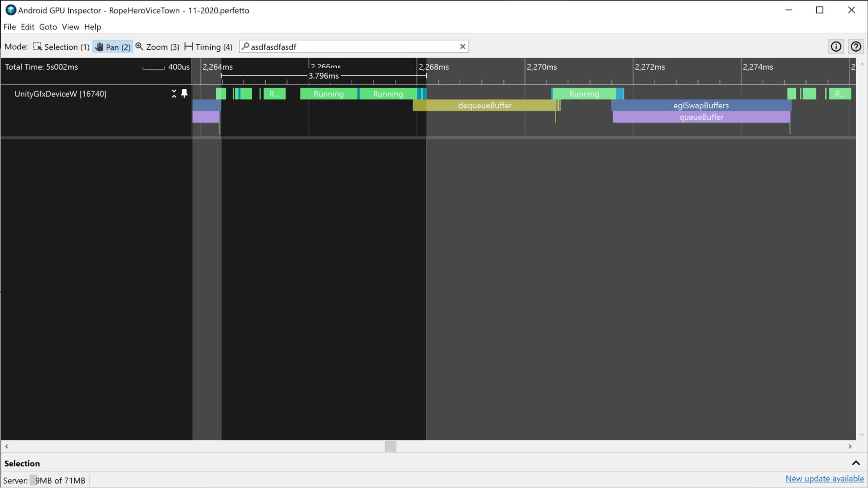The image size is (868, 488).
Task: Click the pin icon for UnityGfxDeviceW thread
Action: (184, 94)
